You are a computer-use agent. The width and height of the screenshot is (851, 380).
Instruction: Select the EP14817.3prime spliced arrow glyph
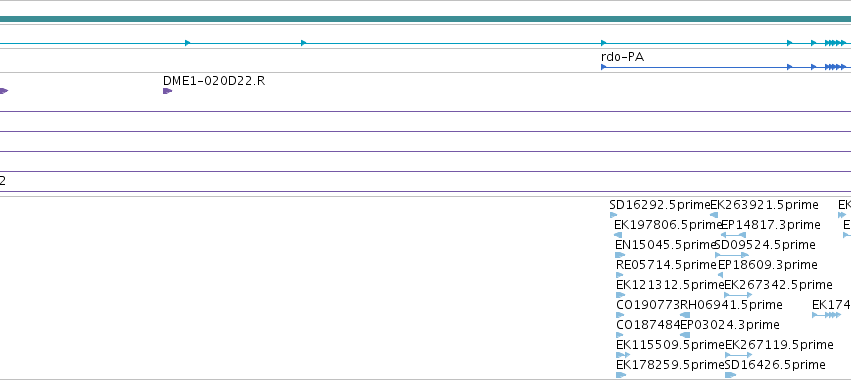click(x=733, y=235)
